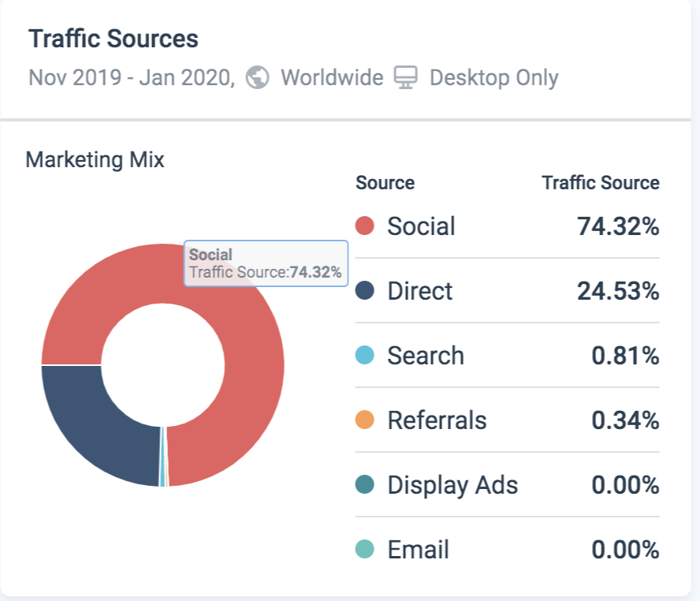Viewport: 700px width, 601px height.
Task: Click the Search source label
Action: tap(425, 356)
